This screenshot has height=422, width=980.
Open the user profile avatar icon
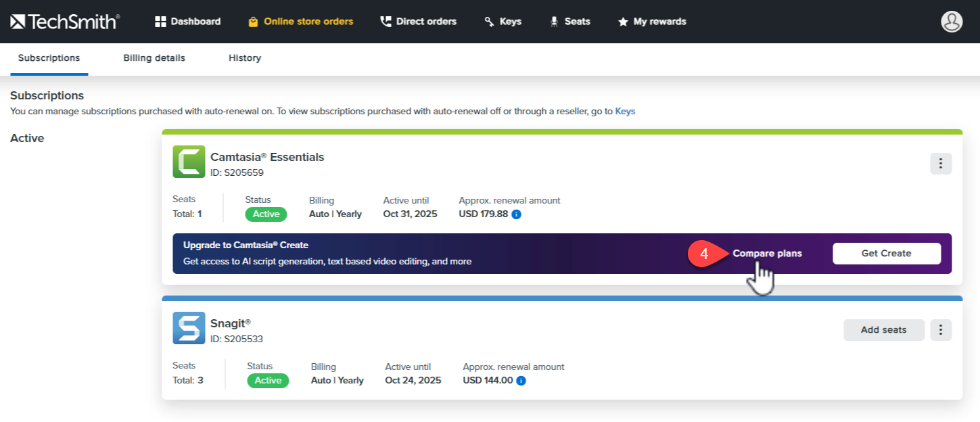(951, 22)
